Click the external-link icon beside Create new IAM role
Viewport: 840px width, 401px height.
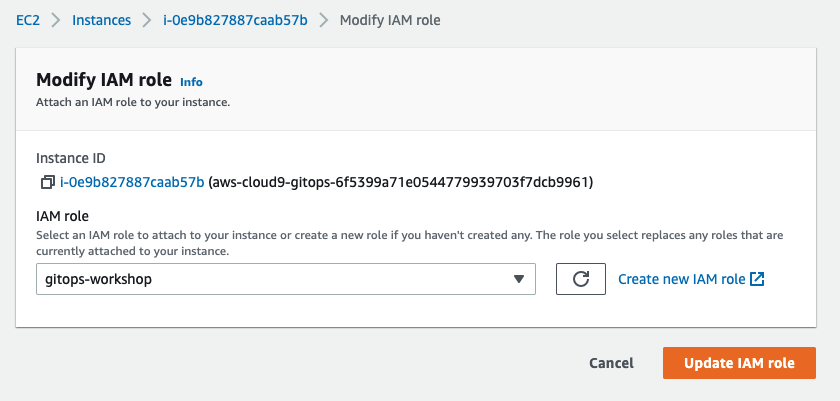[x=757, y=279]
